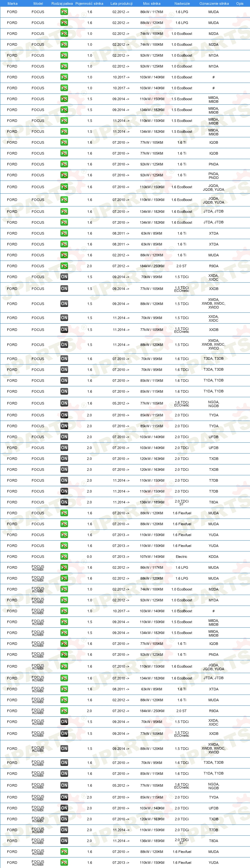
Task: Click petrol icon in FOCUS Electric KDDA row
Action: [64, 556]
